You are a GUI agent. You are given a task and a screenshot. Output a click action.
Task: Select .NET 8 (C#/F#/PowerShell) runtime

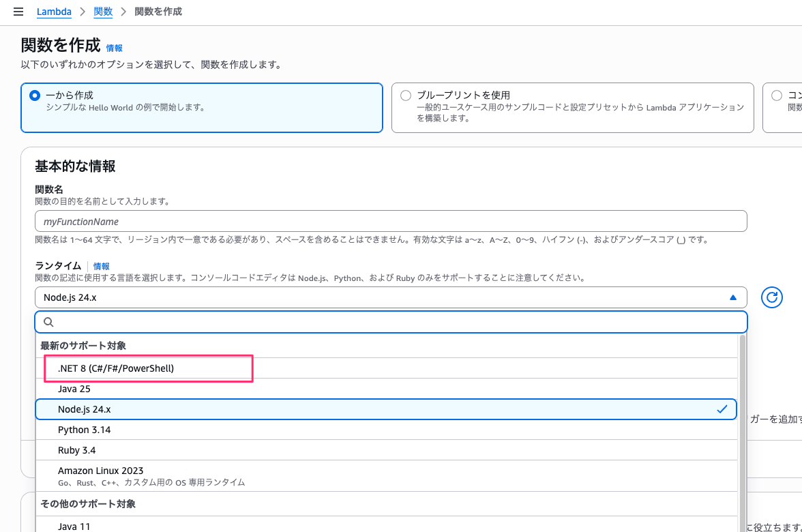(x=116, y=368)
